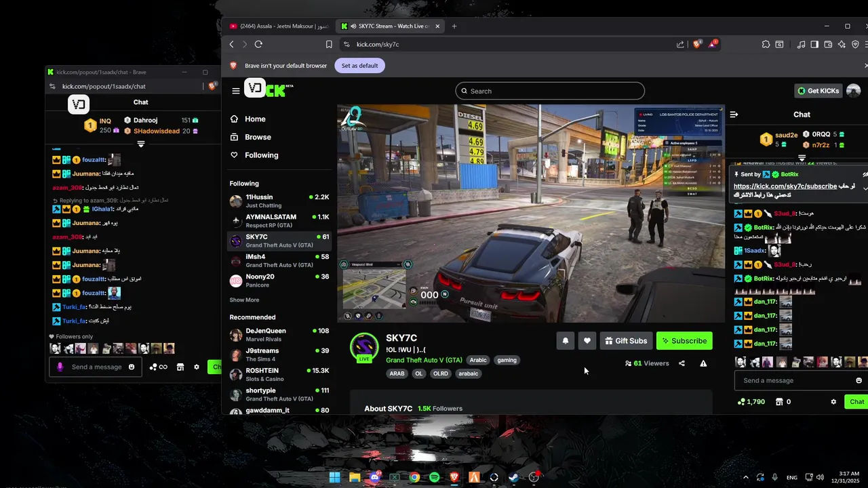Select iMsh4 channel in Following list
868x488 pixels.
click(x=279, y=261)
